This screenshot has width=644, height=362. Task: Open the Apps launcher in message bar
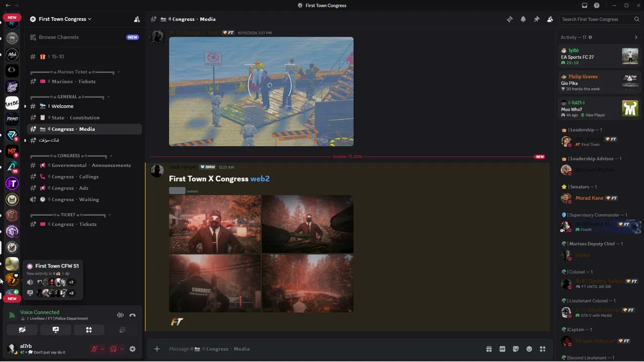coord(542,349)
